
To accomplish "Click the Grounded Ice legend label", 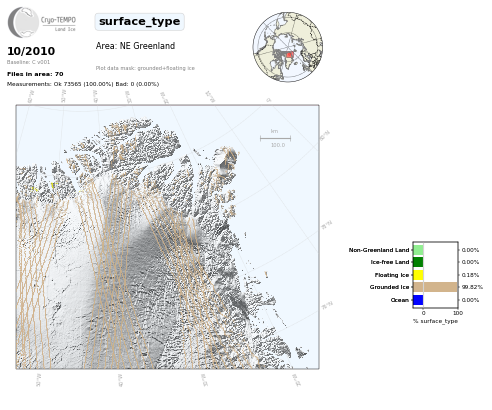I will point(389,287).
